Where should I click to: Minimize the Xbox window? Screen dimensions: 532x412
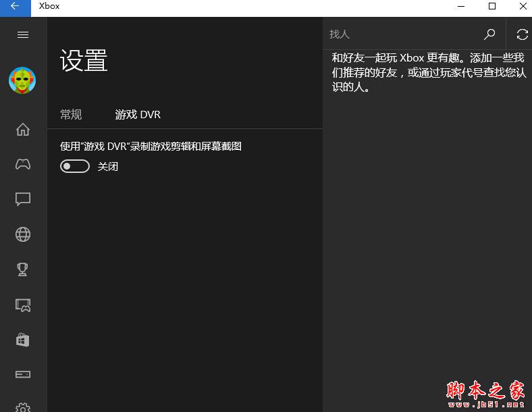click(461, 7)
